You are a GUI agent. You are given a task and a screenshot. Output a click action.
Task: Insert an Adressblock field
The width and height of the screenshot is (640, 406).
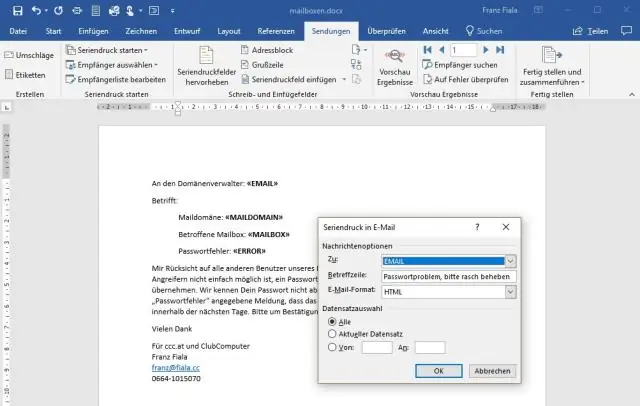(x=267, y=50)
